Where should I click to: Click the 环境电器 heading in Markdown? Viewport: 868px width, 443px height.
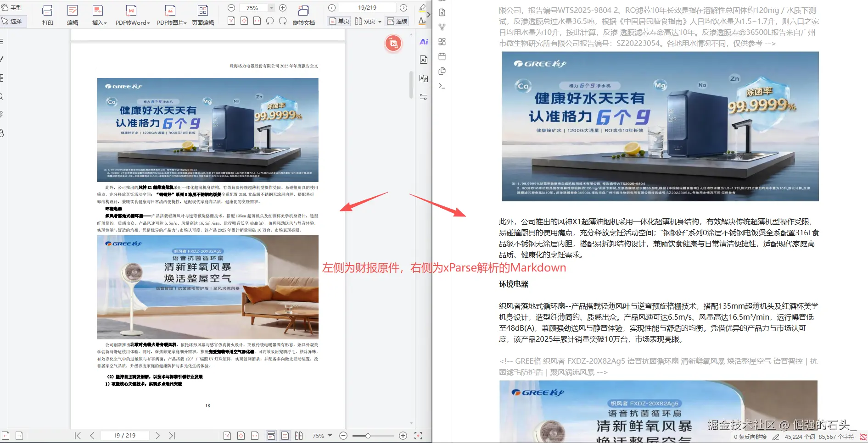point(514,284)
